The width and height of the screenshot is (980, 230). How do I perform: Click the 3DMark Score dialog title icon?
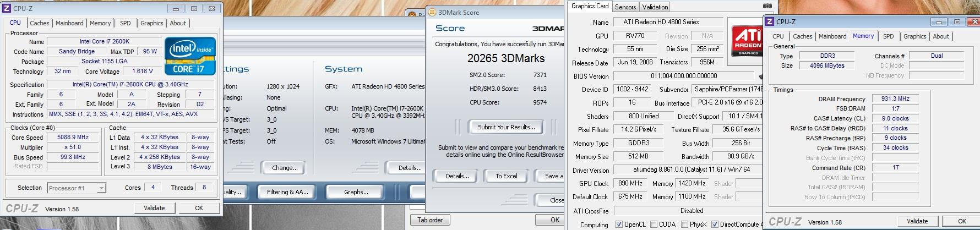[x=432, y=12]
